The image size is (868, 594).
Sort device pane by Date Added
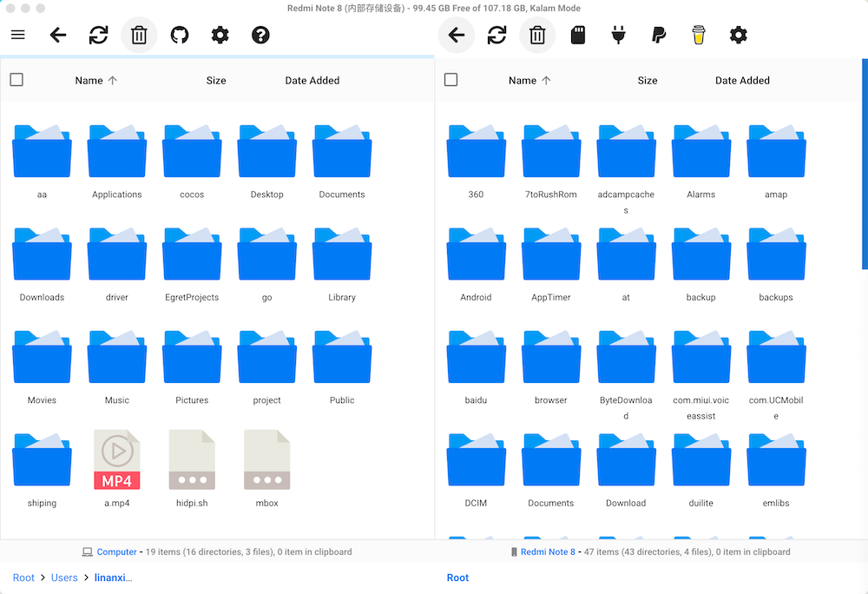pos(742,80)
